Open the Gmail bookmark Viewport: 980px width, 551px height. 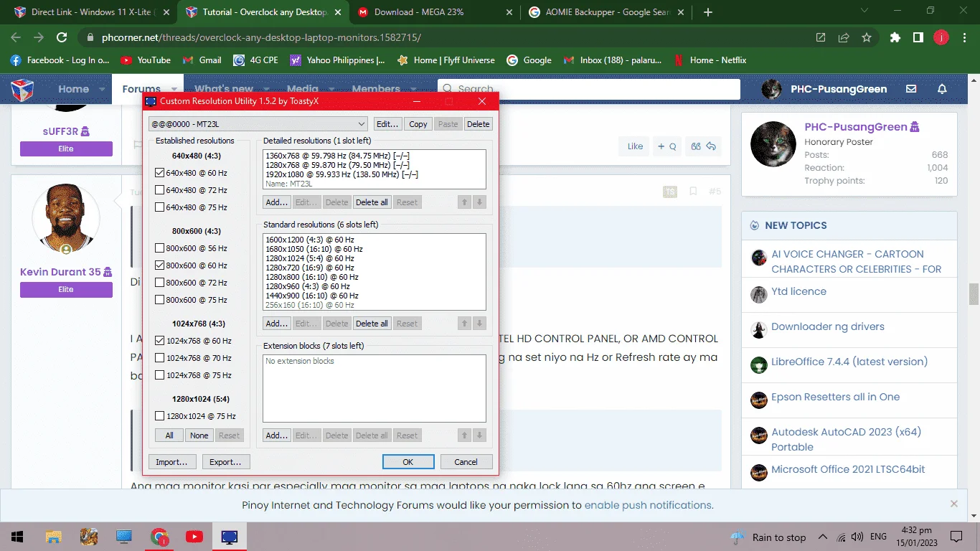click(202, 60)
